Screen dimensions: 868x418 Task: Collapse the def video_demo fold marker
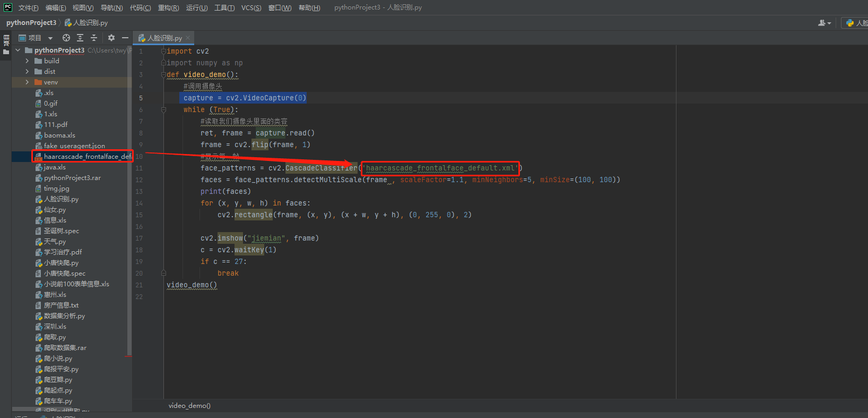(x=163, y=75)
